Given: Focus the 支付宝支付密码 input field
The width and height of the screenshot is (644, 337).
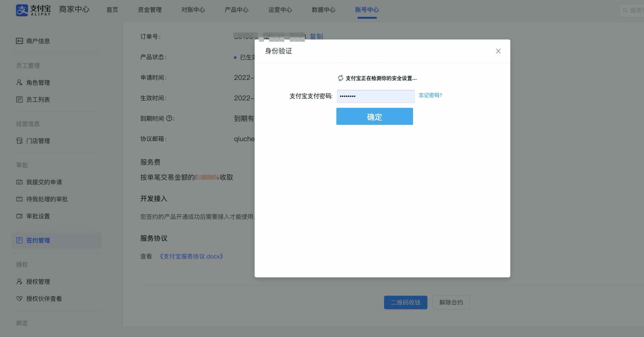Looking at the screenshot, I should click(x=376, y=96).
